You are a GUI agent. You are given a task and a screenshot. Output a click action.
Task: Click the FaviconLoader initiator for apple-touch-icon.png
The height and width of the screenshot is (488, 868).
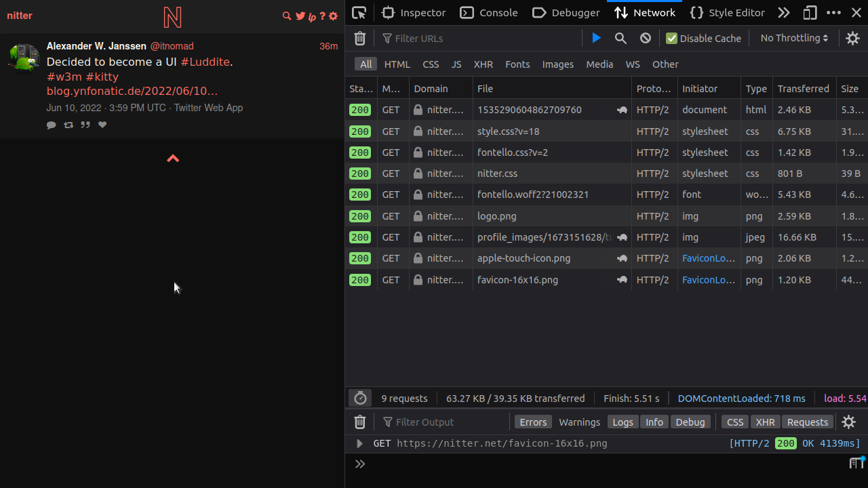pyautogui.click(x=709, y=258)
